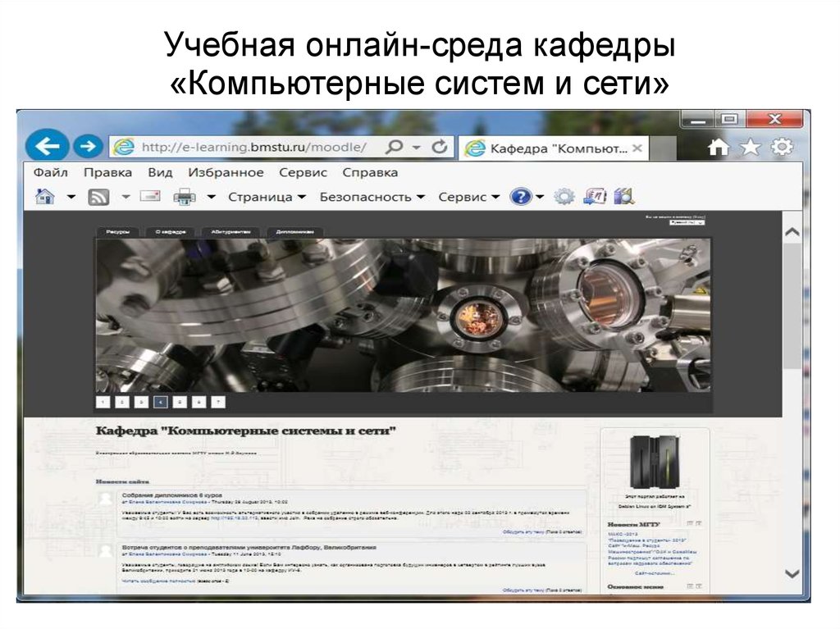This screenshot has height=629, width=840.
Task: Refresh the page with the reload icon
Action: click(x=440, y=147)
